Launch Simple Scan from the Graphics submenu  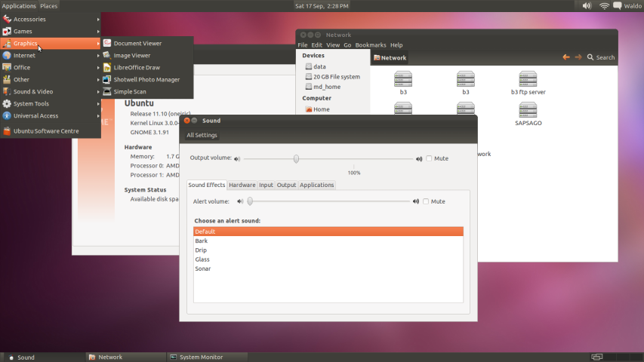click(x=130, y=91)
